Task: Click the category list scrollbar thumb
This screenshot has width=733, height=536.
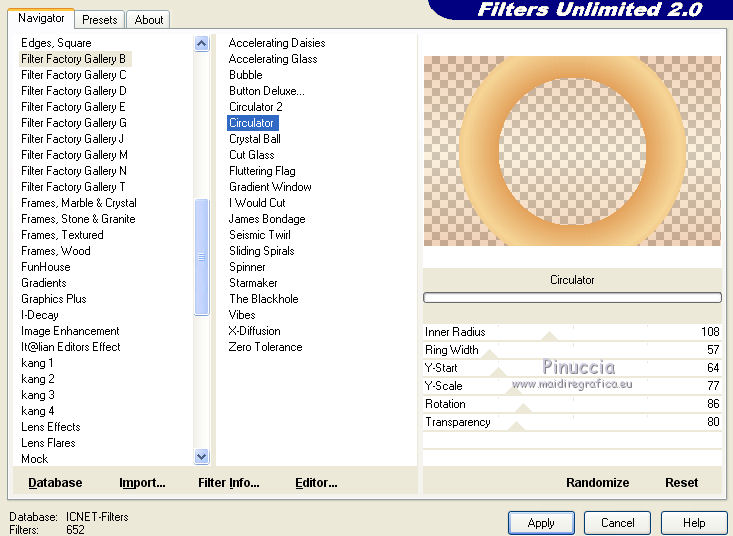Action: tap(201, 257)
